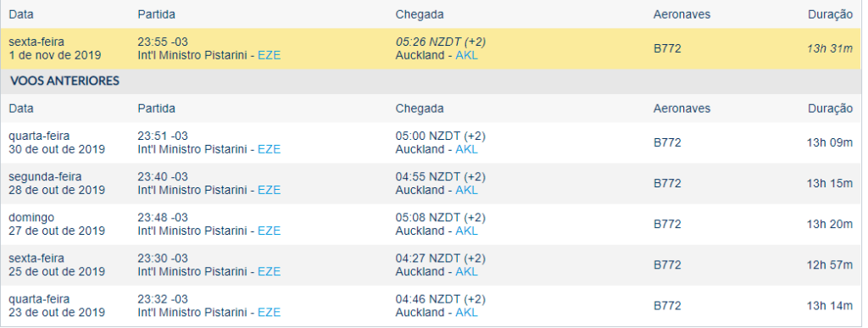Select the 13h 09m duration flight row
868x328 pixels.
(x=431, y=142)
